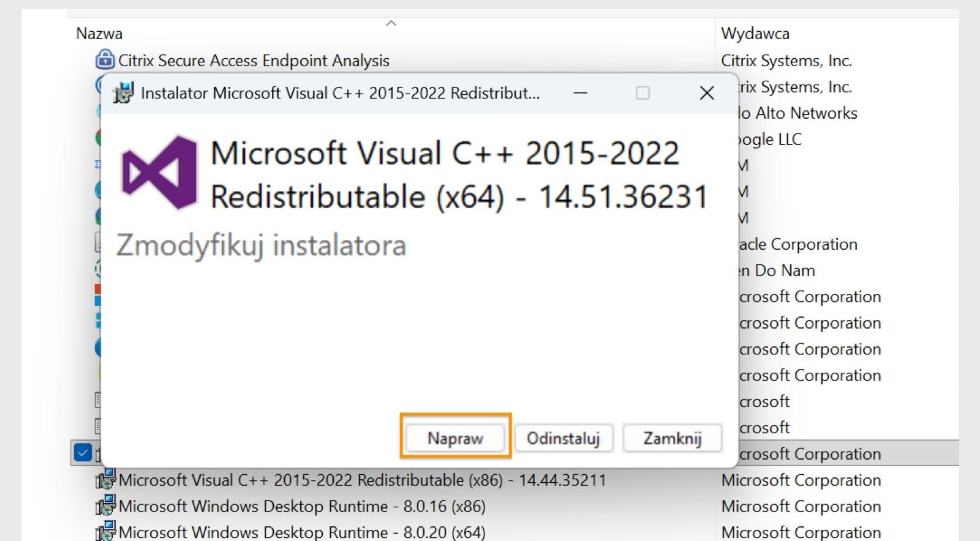
Task: Click the Citrix Secure Access lock icon
Action: coord(105,60)
